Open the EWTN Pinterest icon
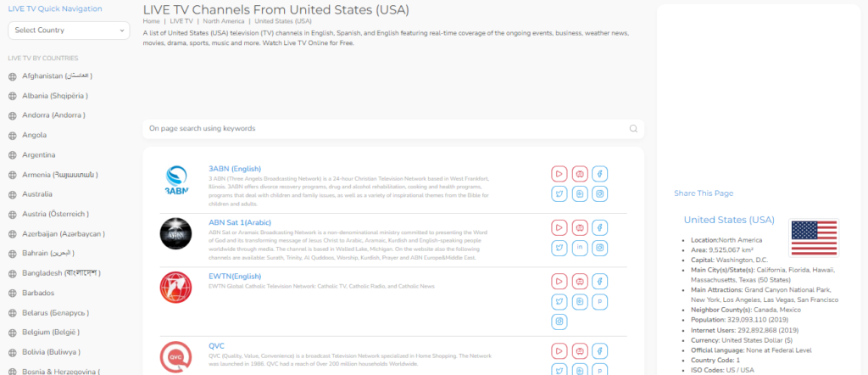Image resolution: width=868 pixels, height=375 pixels. tap(599, 301)
